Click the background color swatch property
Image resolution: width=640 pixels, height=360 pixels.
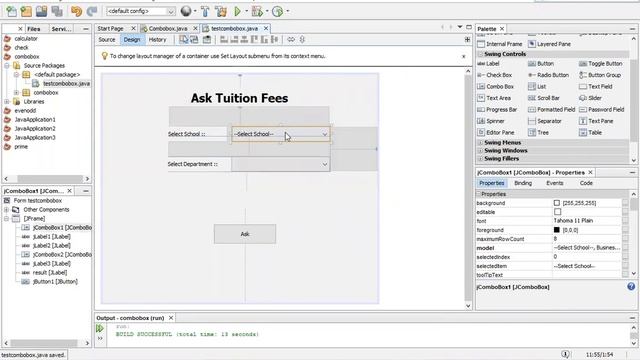pos(557,203)
